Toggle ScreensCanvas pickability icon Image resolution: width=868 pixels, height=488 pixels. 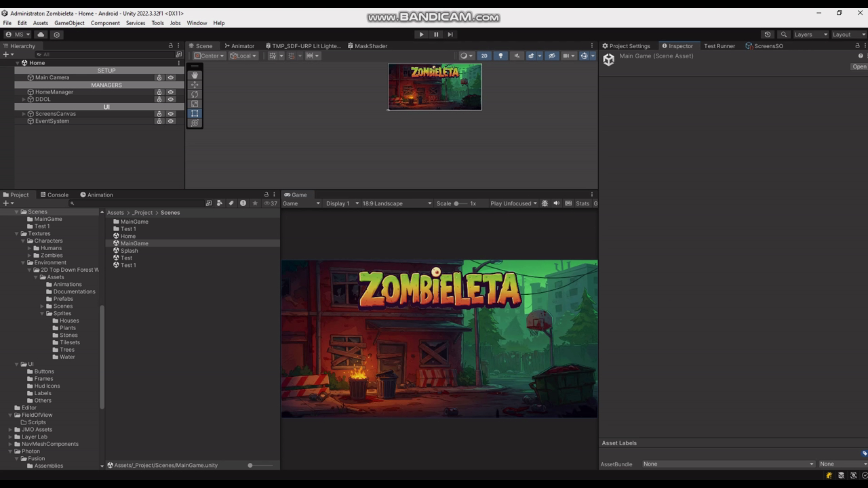[x=159, y=114]
